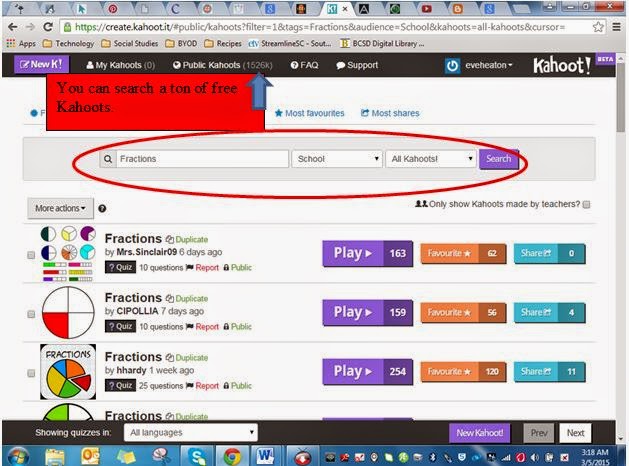Open the School audience dropdown
629x466 pixels.
pyautogui.click(x=337, y=159)
